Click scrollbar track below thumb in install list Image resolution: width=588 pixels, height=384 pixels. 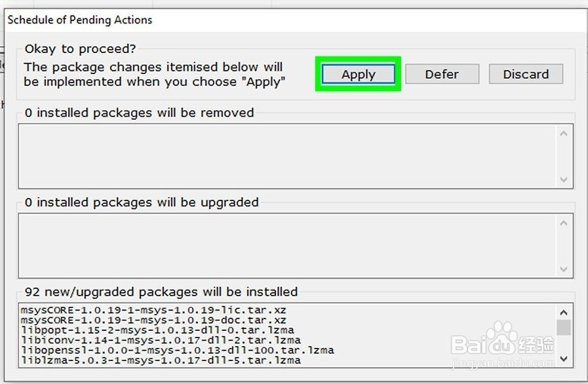click(564, 343)
